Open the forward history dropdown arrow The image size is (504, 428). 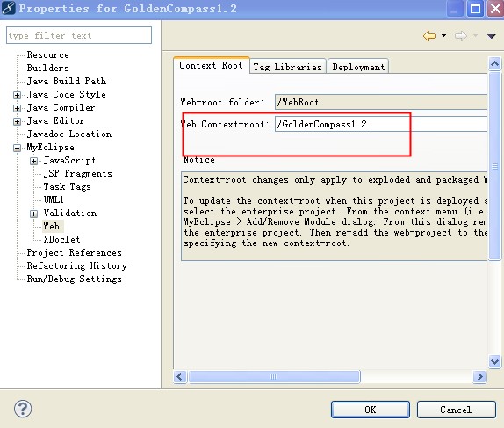(x=475, y=35)
